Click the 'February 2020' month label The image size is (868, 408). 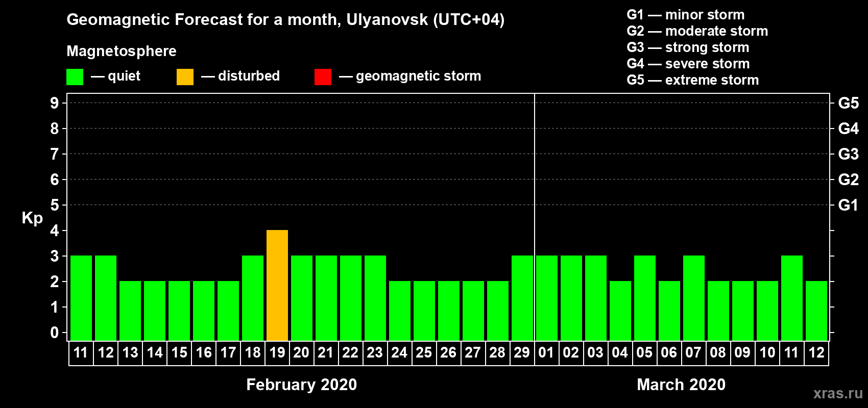click(x=302, y=385)
